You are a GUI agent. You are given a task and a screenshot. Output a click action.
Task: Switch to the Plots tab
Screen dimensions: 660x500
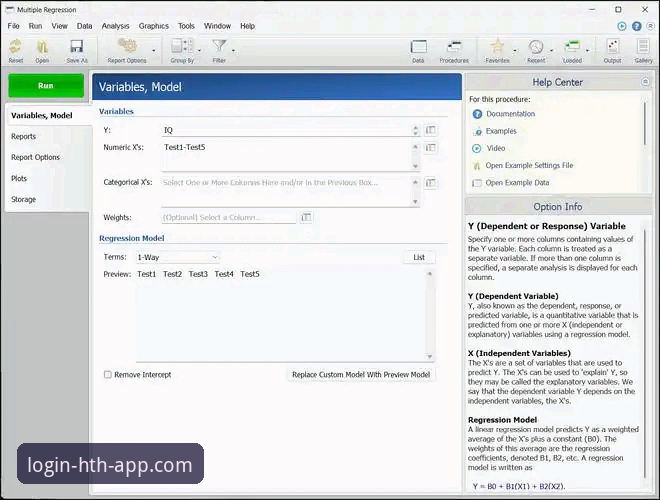pos(48,178)
